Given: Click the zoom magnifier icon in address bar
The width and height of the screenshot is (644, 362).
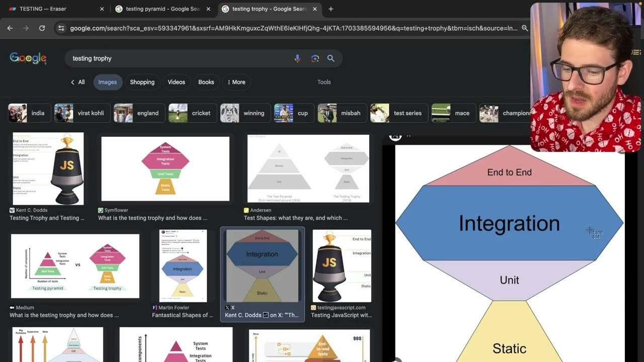Looking at the screenshot, I should (x=525, y=28).
